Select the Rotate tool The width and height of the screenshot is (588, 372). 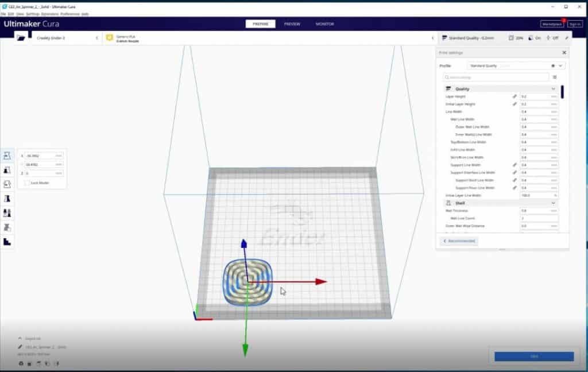click(7, 184)
